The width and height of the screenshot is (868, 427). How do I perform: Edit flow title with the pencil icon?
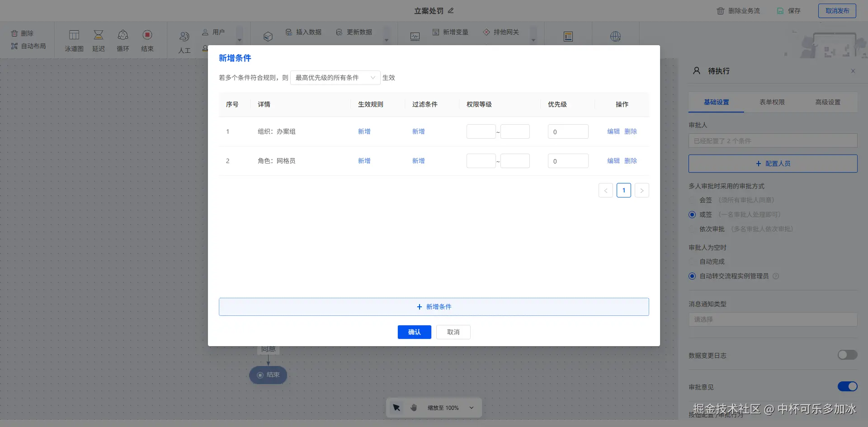(451, 10)
